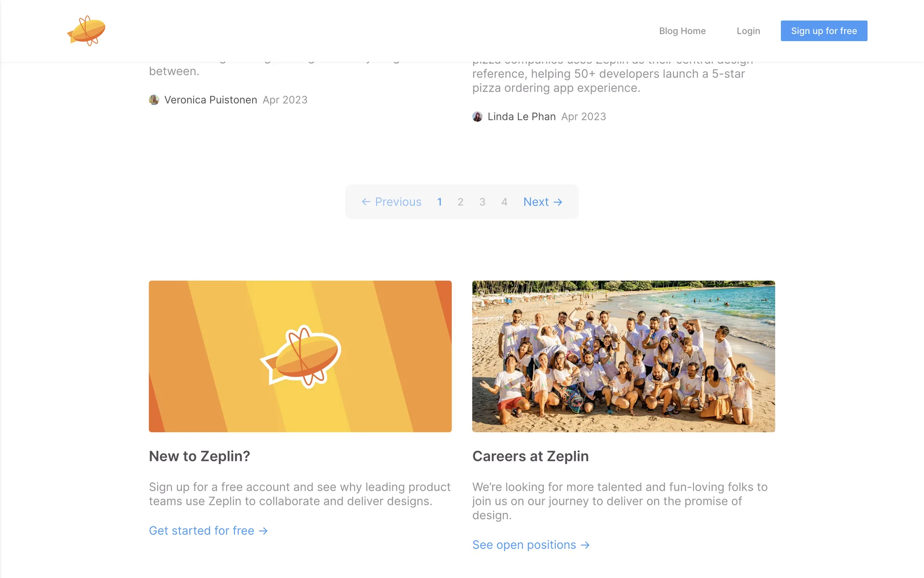
Task: Click the Linda Le Phan author name
Action: pyautogui.click(x=522, y=117)
